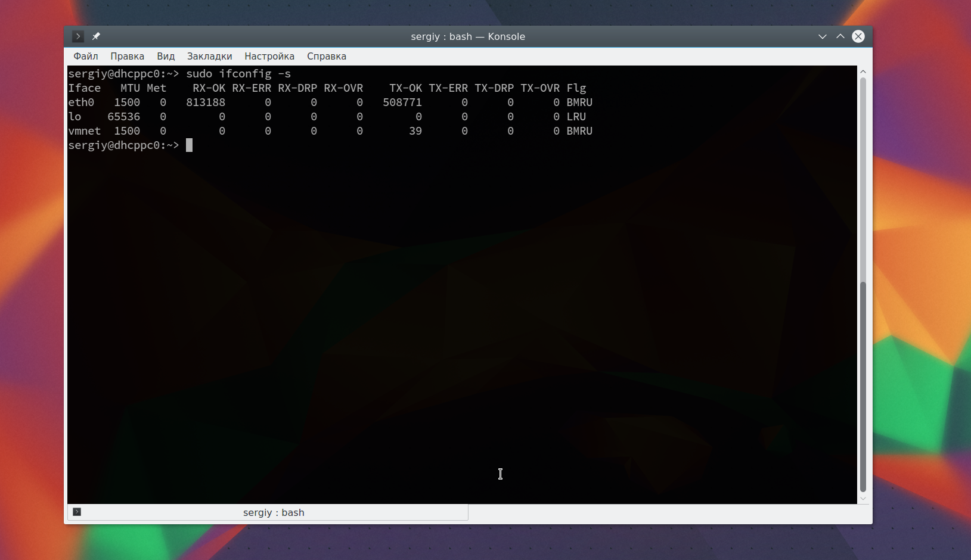
Task: Click the LRU flag value
Action: (x=576, y=117)
